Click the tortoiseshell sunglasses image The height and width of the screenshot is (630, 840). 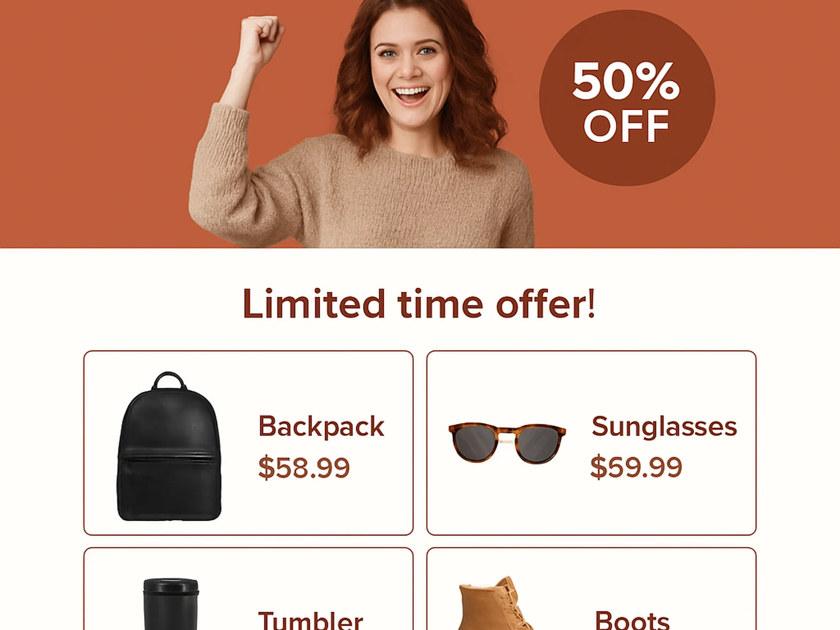(x=507, y=443)
